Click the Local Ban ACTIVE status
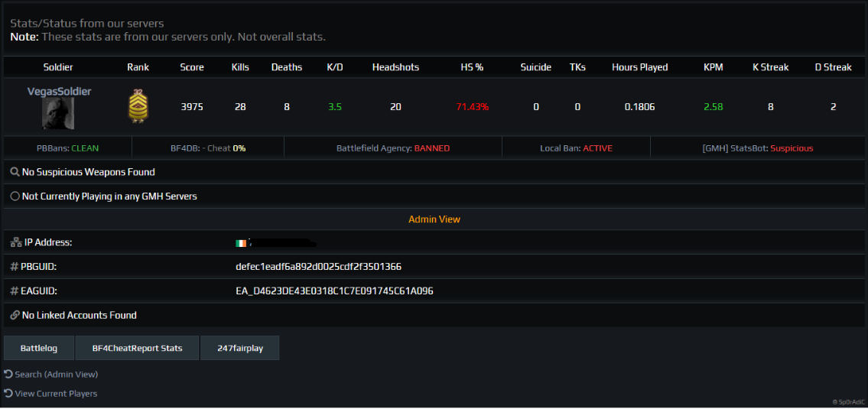The height and width of the screenshot is (409, 868). click(577, 148)
